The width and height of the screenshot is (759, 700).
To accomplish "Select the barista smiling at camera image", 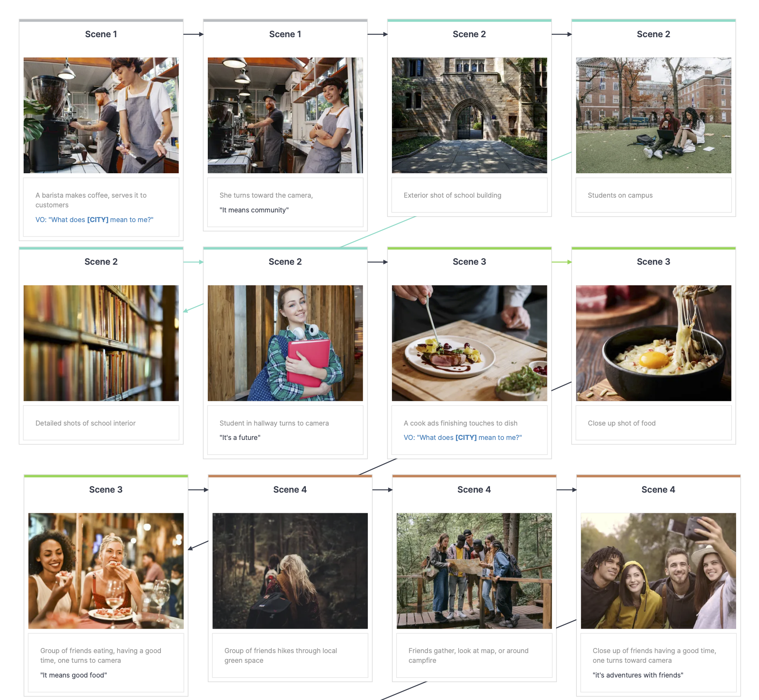I will (285, 115).
